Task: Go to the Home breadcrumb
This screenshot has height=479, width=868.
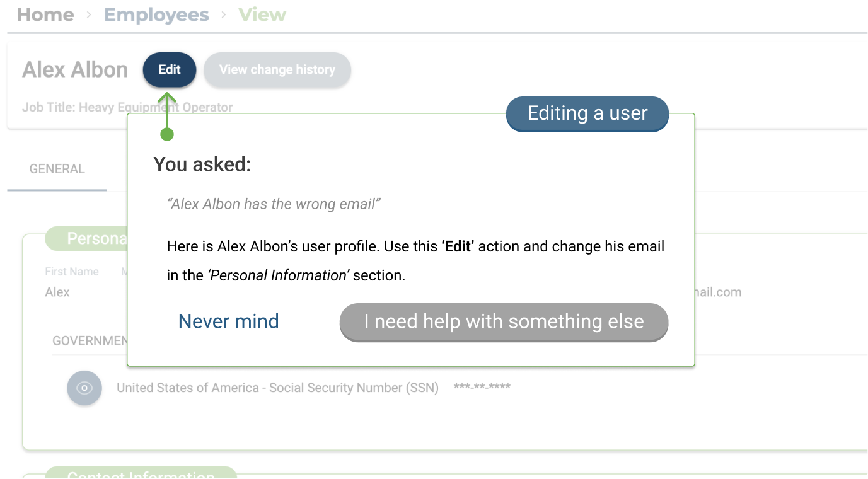Action: coord(45,15)
